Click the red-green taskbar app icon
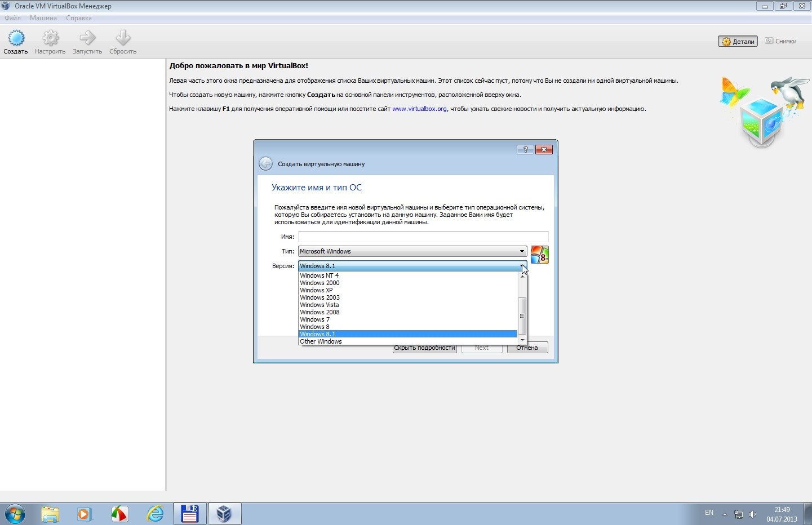The width and height of the screenshot is (812, 525). tap(119, 514)
